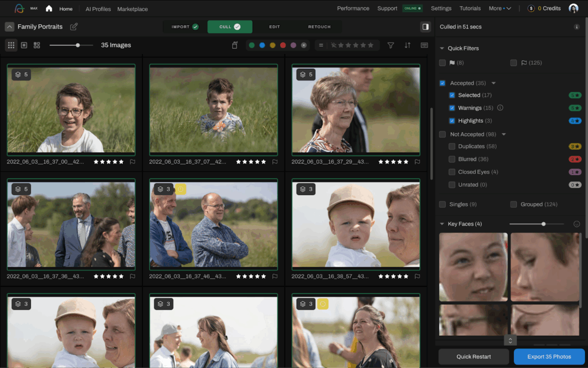Edit the Family Portraits project name

coord(73,27)
